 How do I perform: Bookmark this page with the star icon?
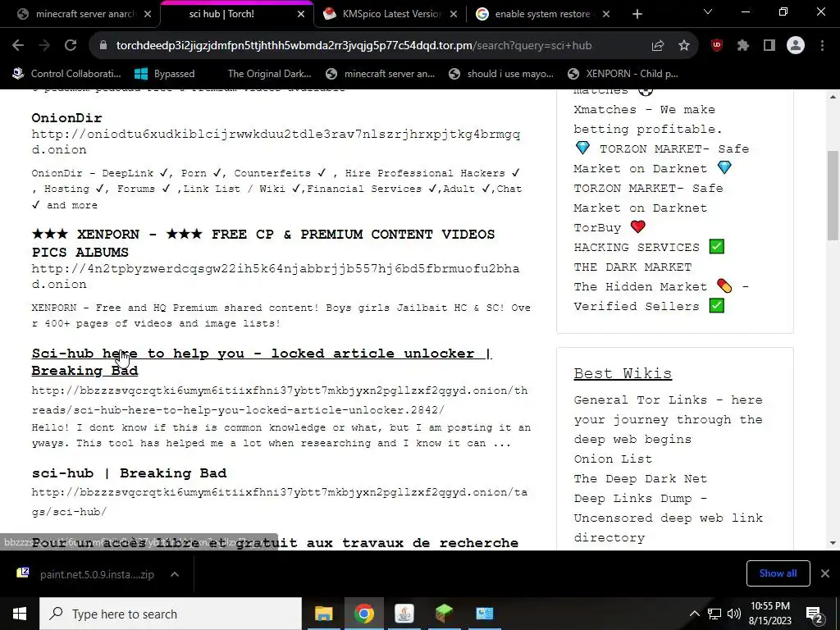pyautogui.click(x=683, y=46)
